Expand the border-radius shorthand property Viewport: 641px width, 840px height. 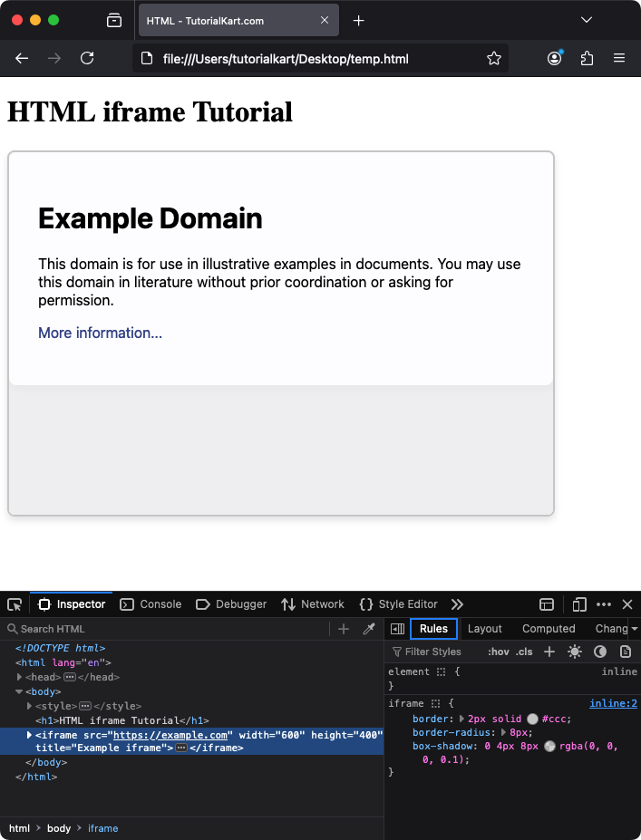click(504, 732)
